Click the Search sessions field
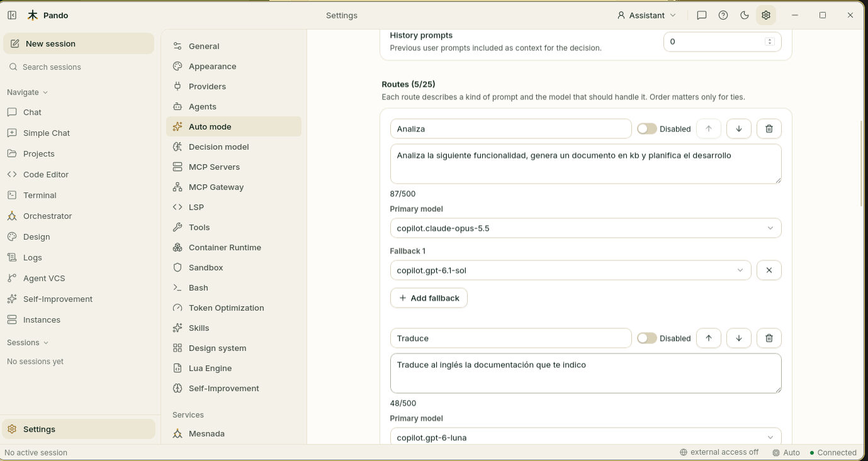The height and width of the screenshot is (461, 868). pyautogui.click(x=79, y=67)
